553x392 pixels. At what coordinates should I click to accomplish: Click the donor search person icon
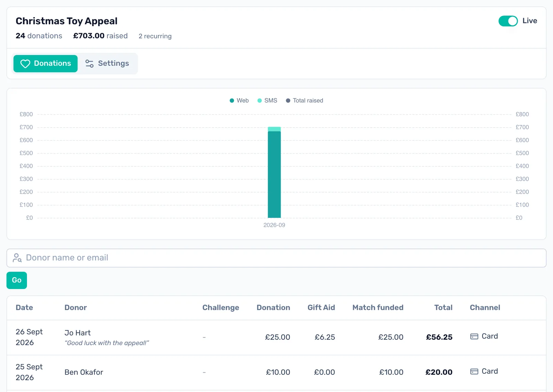17,258
